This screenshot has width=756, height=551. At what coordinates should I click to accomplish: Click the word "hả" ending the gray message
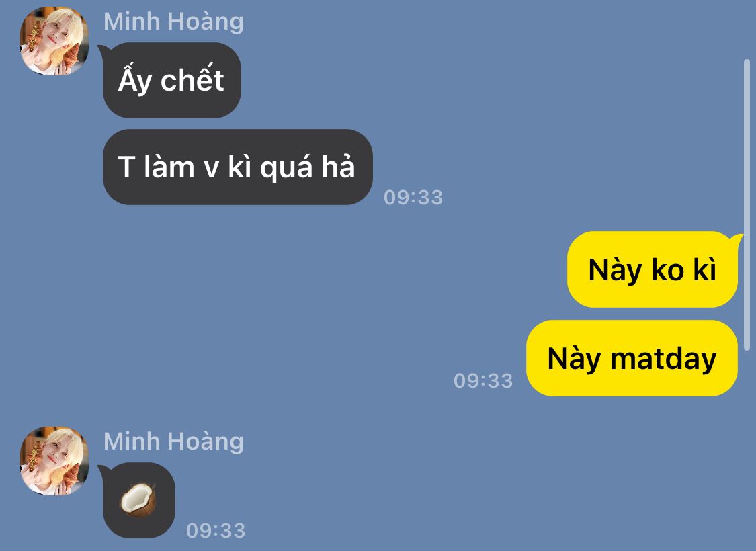339,167
